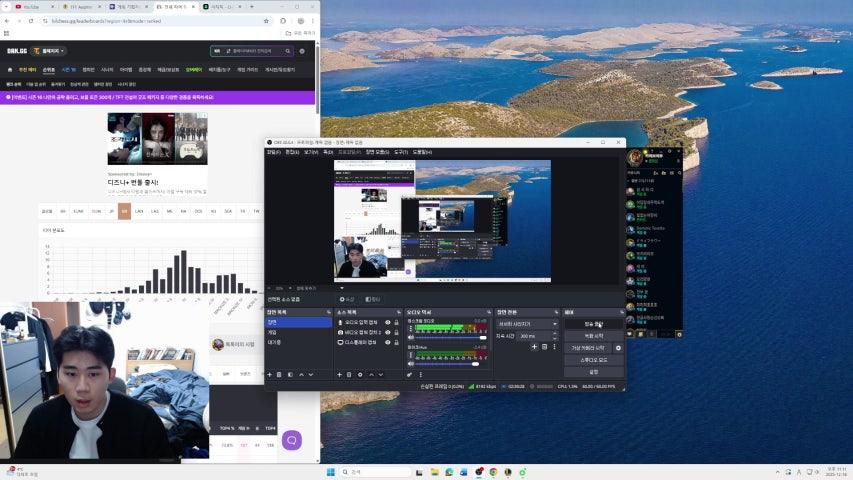
Task: Open the 파일 menu in OBS
Action: tap(273, 152)
